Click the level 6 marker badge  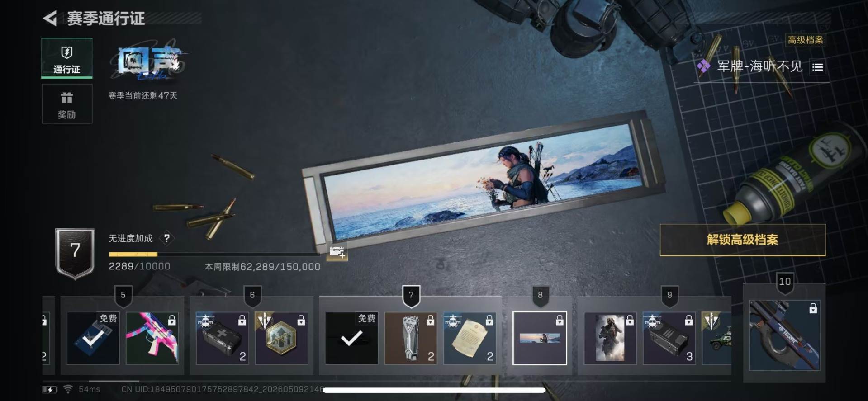tap(252, 296)
